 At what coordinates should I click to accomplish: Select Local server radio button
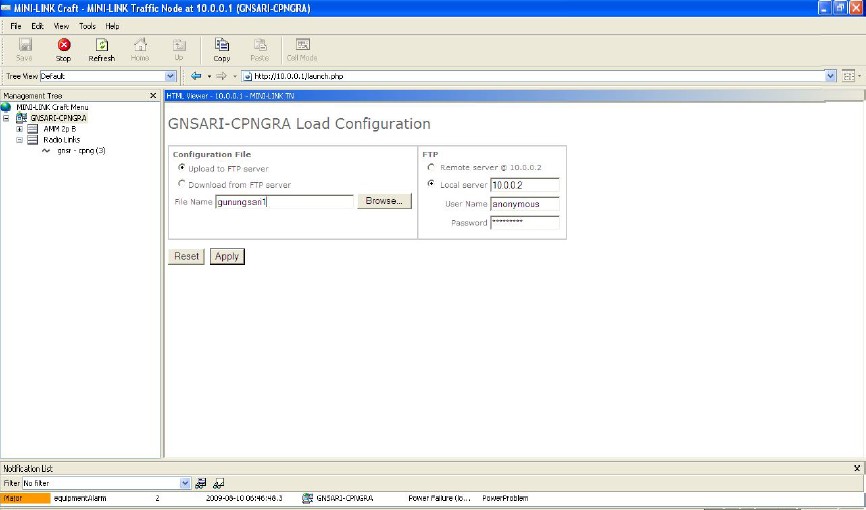(x=431, y=183)
